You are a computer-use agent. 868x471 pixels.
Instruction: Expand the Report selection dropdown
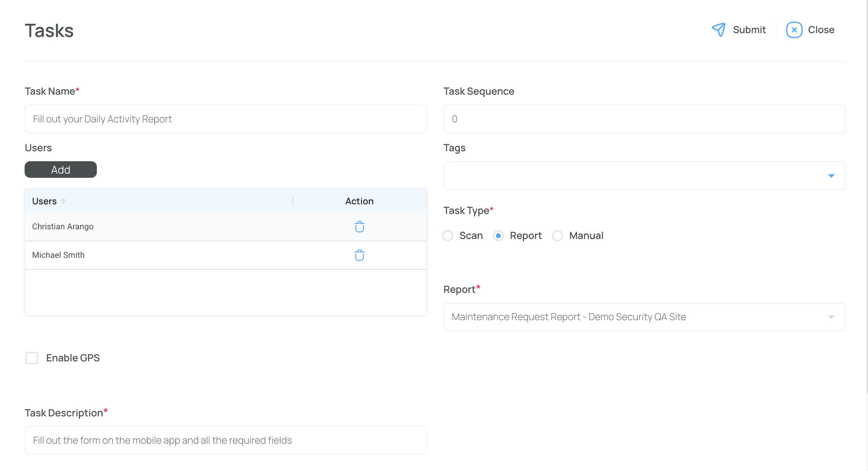(831, 317)
